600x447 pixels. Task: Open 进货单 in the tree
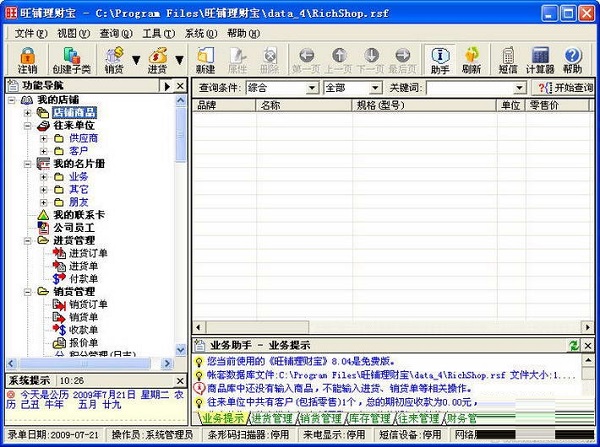[83, 266]
